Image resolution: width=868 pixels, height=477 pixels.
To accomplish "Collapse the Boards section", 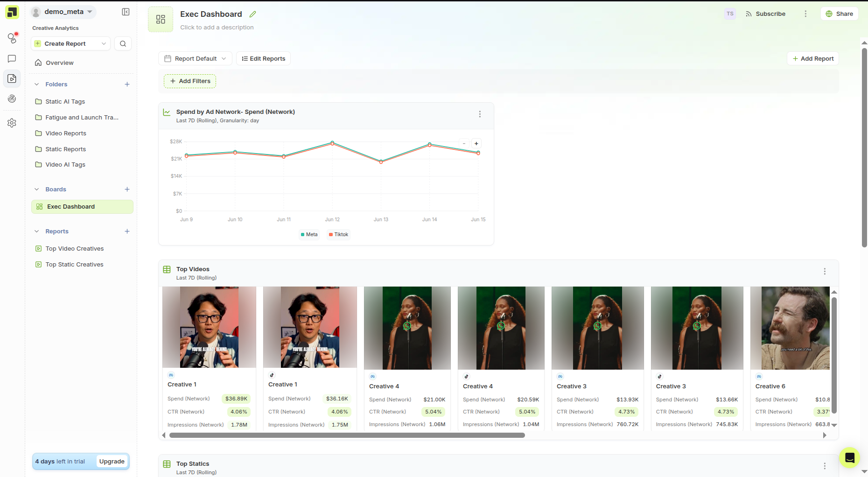I will (x=37, y=189).
